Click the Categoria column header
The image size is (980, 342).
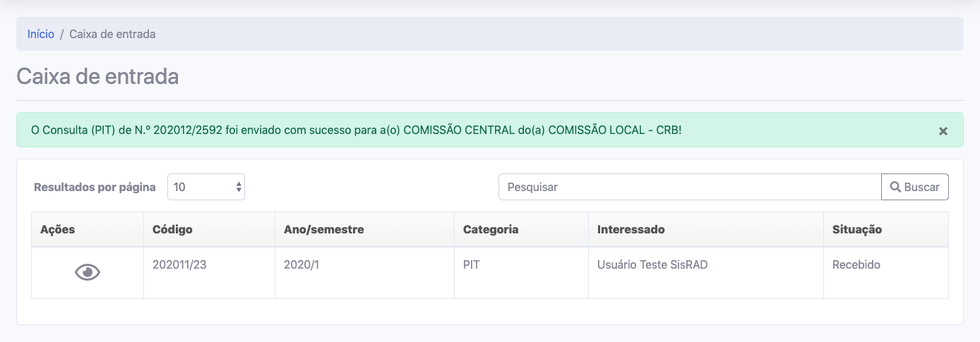click(491, 229)
